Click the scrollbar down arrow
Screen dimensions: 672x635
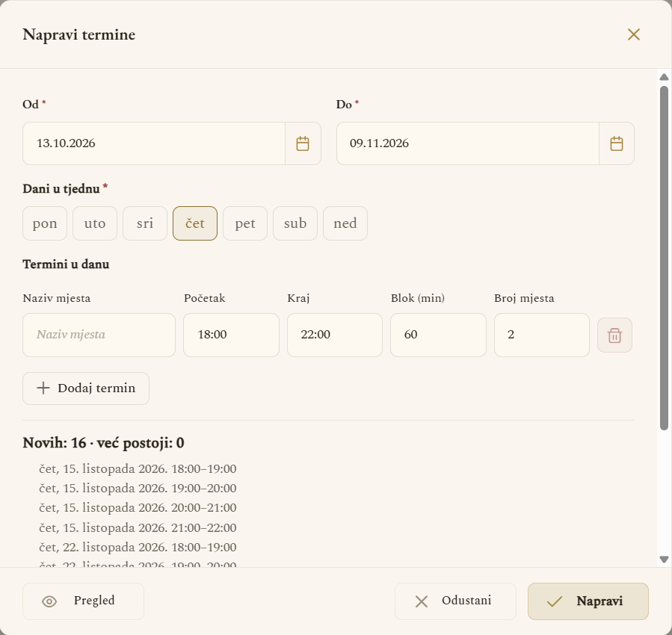(665, 560)
